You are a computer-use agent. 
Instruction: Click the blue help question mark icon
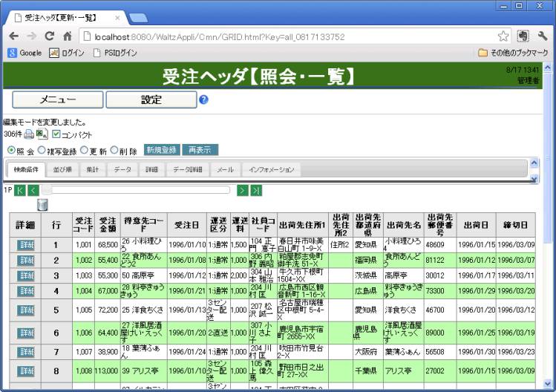click(x=203, y=99)
